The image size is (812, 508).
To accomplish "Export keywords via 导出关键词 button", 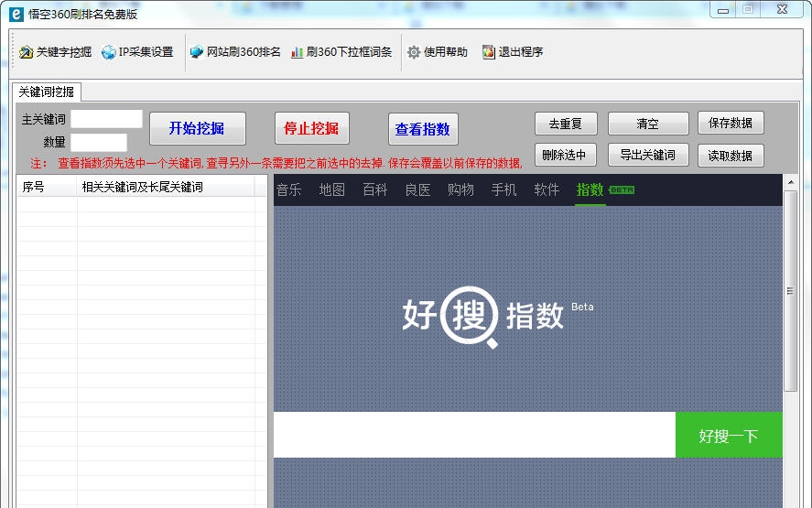I will tap(648, 155).
